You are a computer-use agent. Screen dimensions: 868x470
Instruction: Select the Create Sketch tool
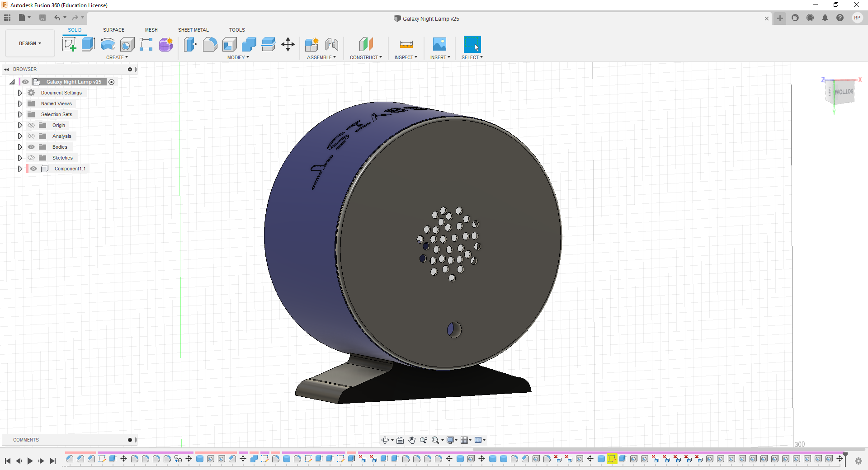click(x=69, y=44)
